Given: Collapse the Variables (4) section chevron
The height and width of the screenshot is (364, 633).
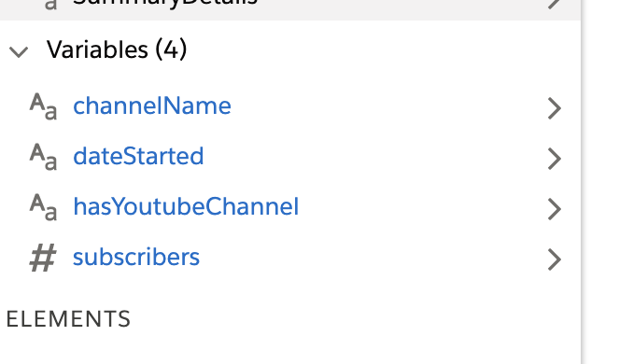Looking at the screenshot, I should point(19,51).
